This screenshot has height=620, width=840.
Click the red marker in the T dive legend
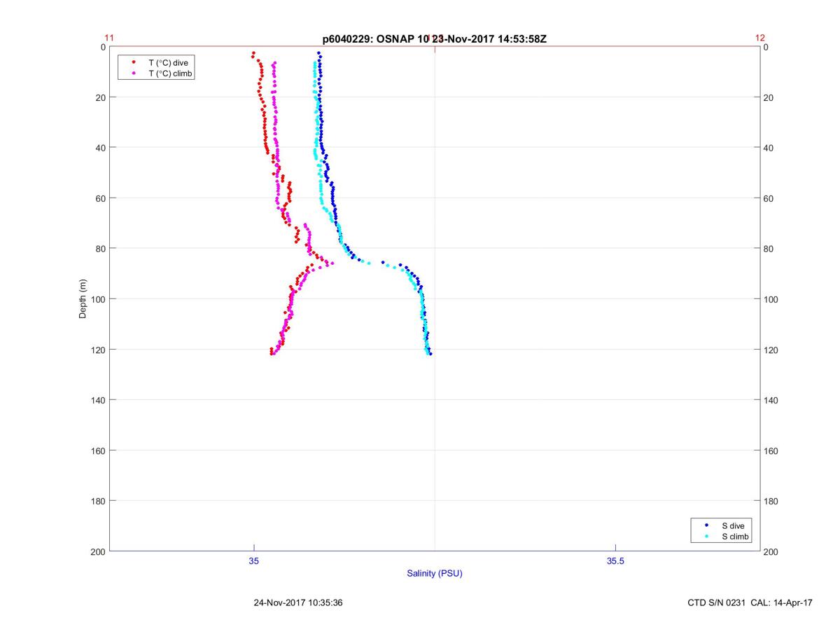(x=133, y=62)
